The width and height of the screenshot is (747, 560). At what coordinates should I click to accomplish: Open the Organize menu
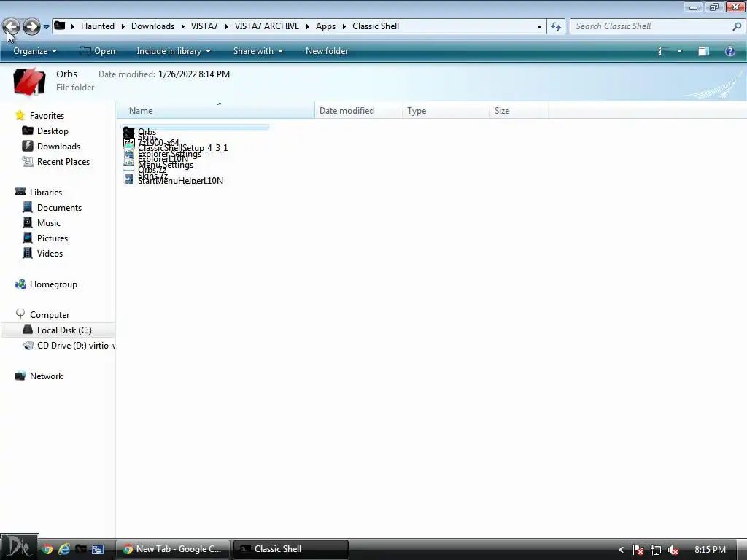(x=35, y=51)
